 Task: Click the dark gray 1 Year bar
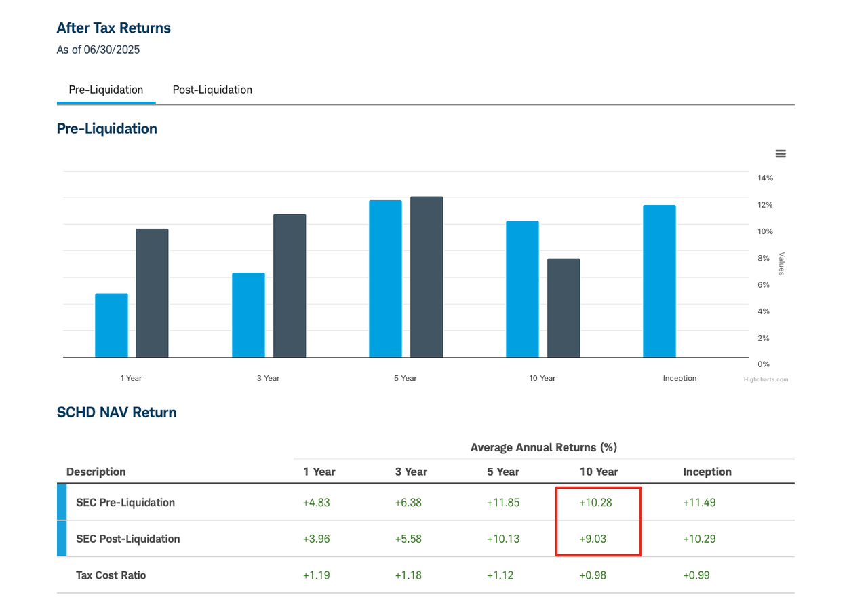(x=152, y=293)
